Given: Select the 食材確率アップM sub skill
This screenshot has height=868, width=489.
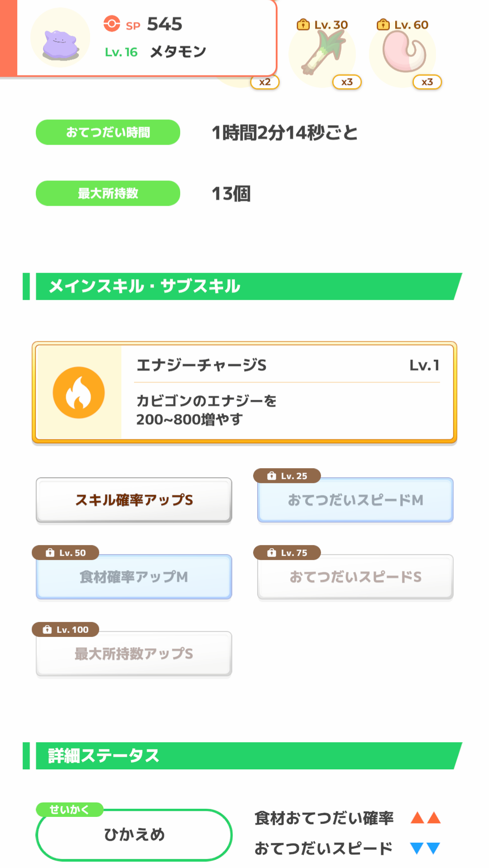Looking at the screenshot, I should [134, 577].
